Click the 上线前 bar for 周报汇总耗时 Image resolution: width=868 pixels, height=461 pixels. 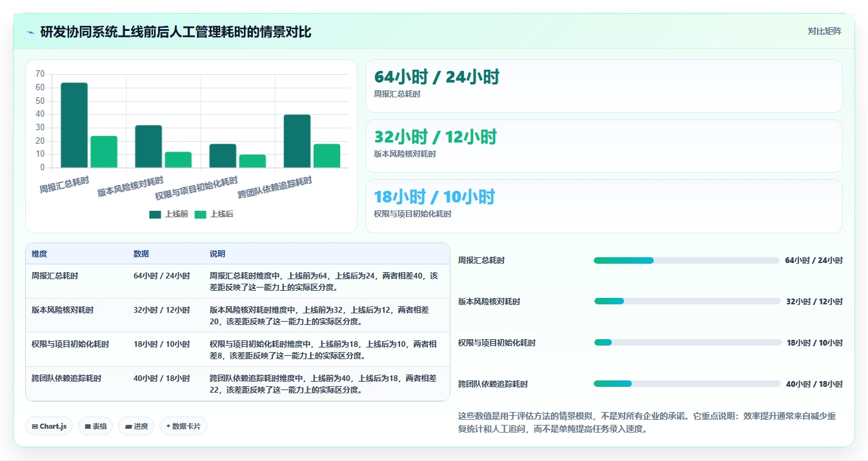74,125
